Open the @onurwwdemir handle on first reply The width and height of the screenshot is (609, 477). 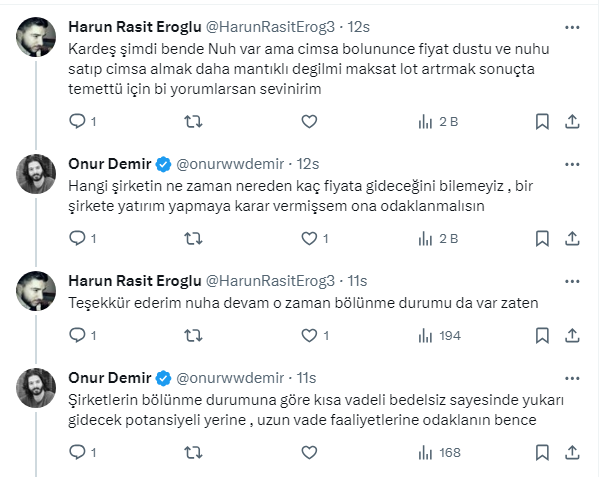(232, 163)
